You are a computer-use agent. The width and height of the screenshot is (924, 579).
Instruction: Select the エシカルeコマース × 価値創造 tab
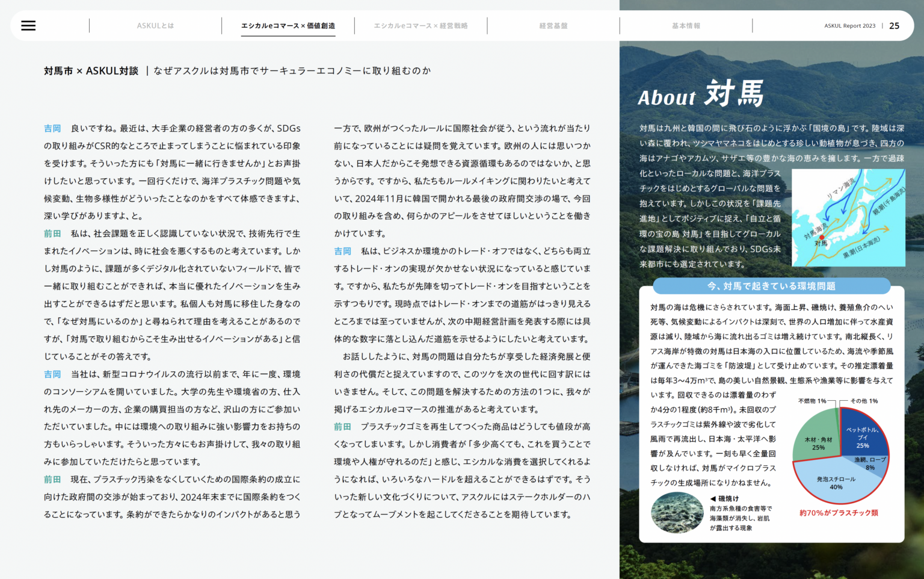[x=288, y=26]
